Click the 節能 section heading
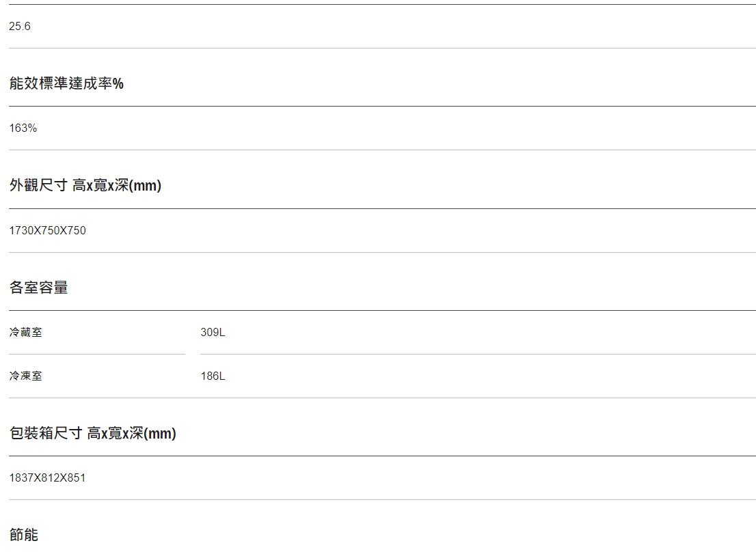 [24, 535]
